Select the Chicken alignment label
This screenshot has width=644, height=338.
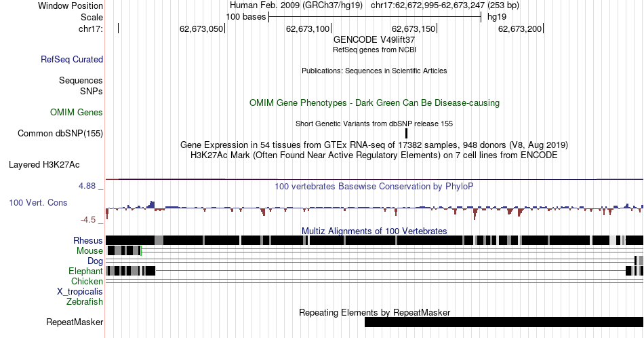(87, 281)
